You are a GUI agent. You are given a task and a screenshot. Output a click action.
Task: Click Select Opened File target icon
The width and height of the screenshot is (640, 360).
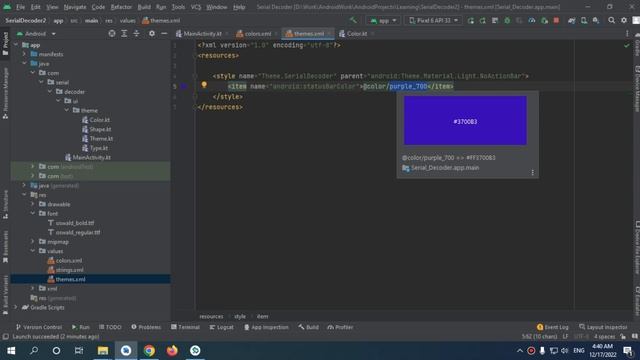(x=112, y=33)
